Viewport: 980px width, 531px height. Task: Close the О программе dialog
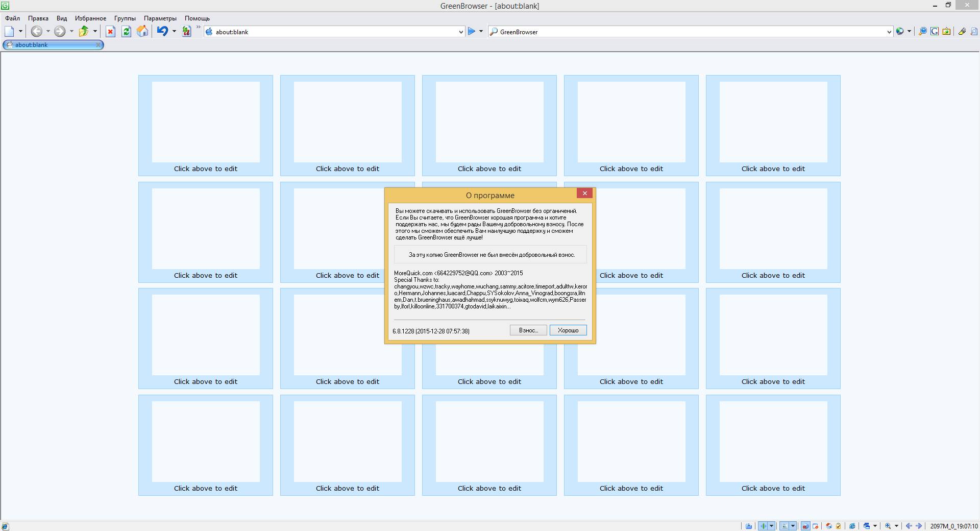584,193
